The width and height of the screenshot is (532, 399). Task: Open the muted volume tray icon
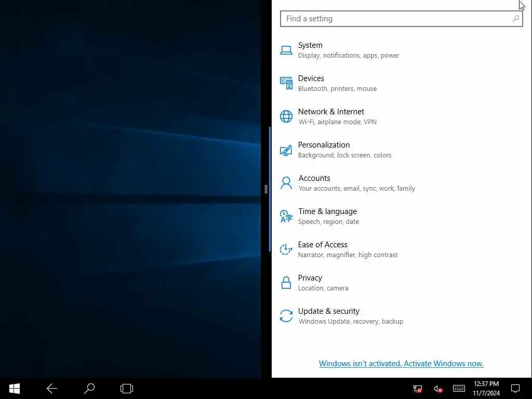pos(438,389)
